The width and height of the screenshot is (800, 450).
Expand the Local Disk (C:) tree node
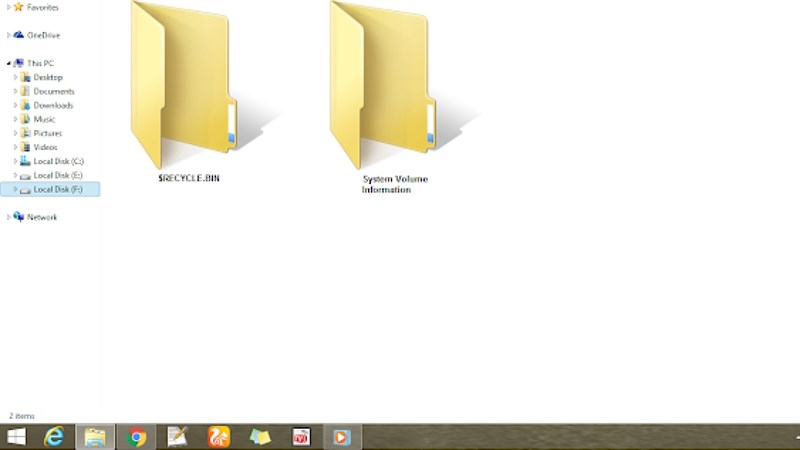[15, 161]
